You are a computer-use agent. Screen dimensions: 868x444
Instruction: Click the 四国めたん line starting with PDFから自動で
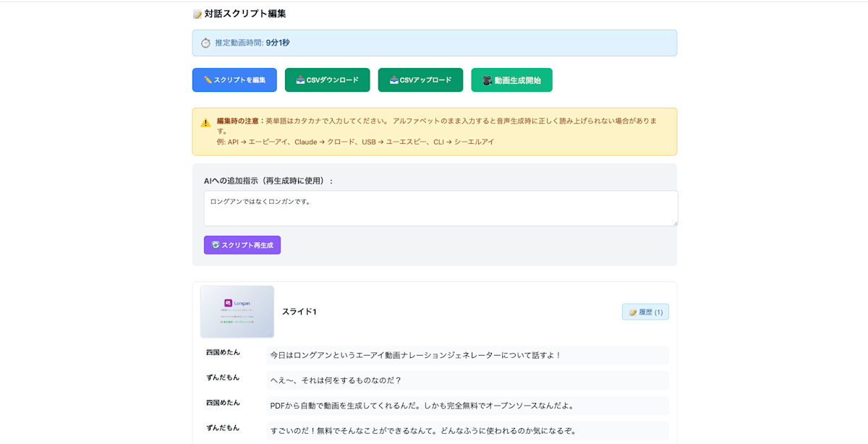467,406
